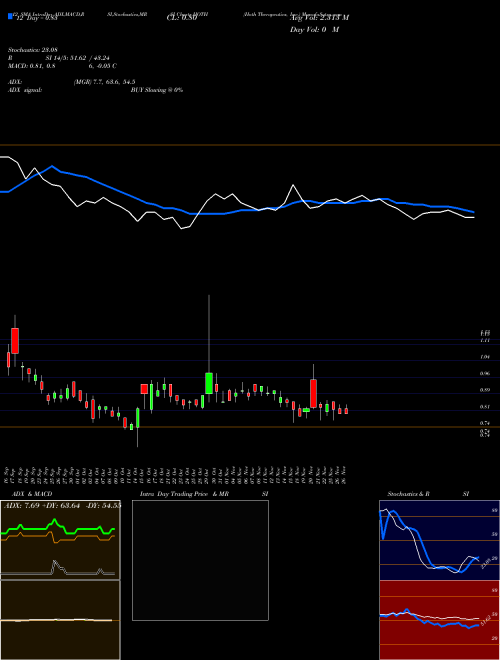The image size is (500, 660).
Task: Click the 'BUY Slowing @ 0%' signal text
Action: click(x=157, y=90)
